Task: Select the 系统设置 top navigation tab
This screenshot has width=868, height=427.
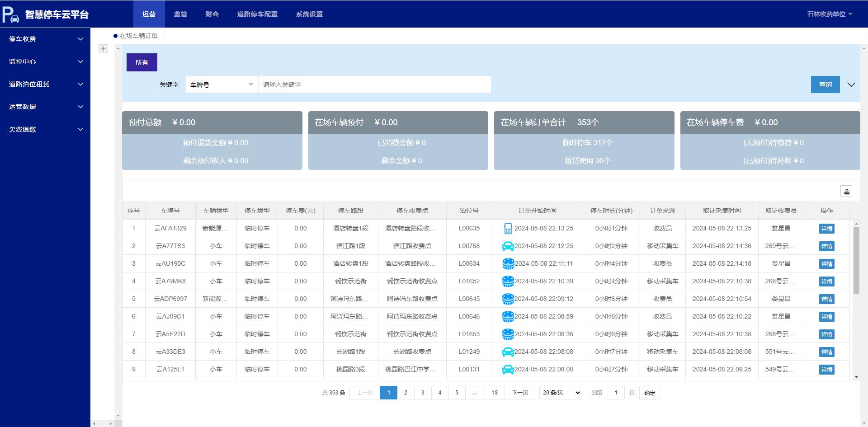Action: 309,14
